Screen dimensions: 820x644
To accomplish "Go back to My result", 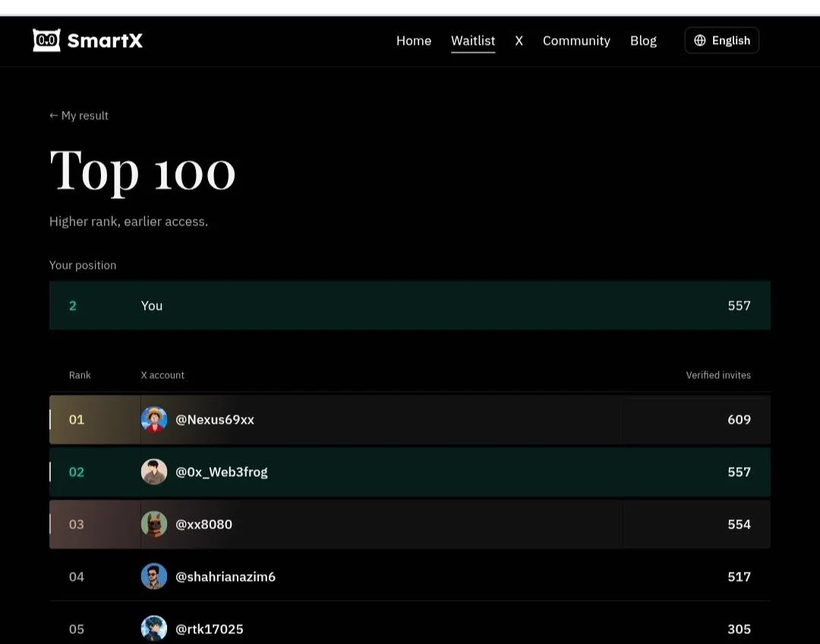I will tap(79, 115).
